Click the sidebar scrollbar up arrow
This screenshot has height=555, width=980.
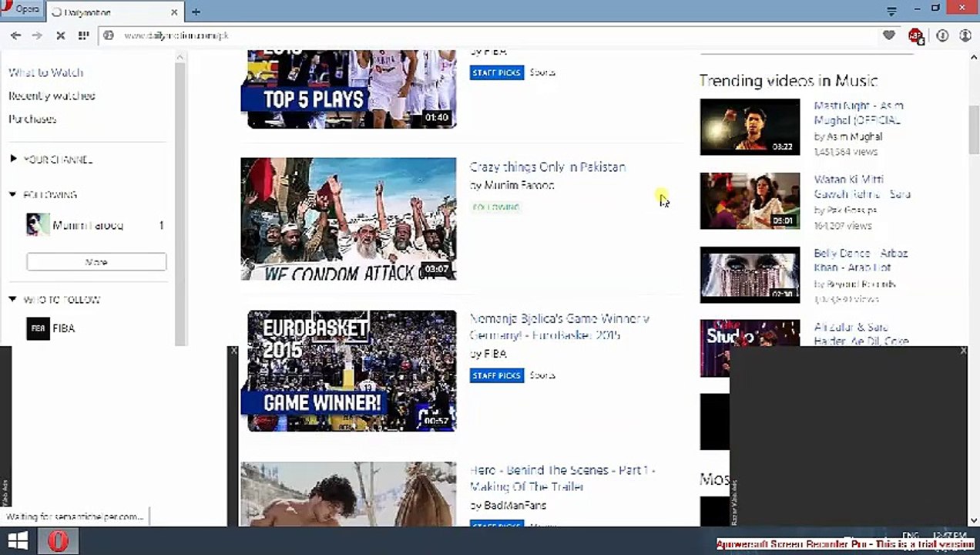[x=180, y=56]
